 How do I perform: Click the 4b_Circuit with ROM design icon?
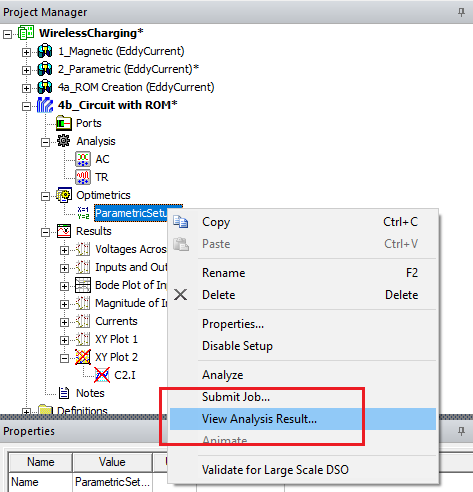(45, 105)
